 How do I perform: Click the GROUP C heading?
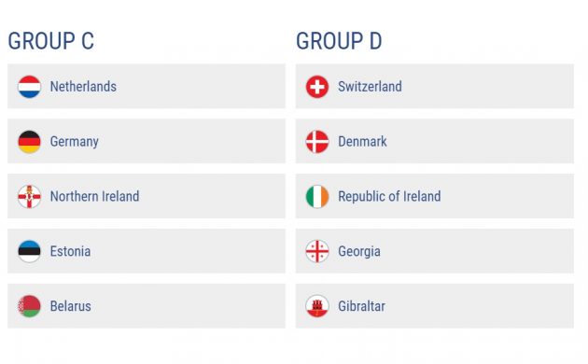pyautogui.click(x=51, y=41)
